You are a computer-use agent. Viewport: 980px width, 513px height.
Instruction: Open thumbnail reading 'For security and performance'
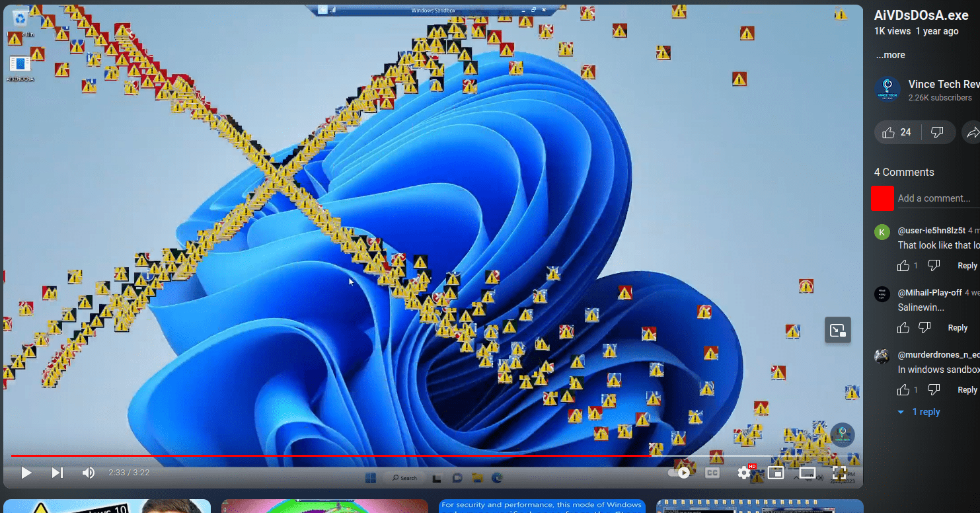pos(542,506)
